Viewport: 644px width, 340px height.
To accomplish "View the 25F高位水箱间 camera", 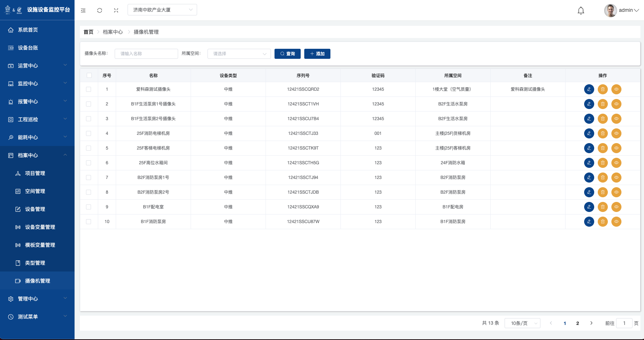I will pyautogui.click(x=616, y=163).
